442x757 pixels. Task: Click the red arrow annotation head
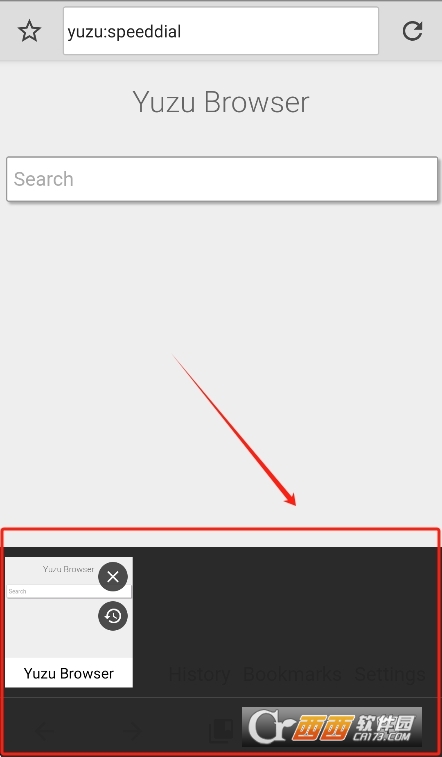tap(291, 500)
